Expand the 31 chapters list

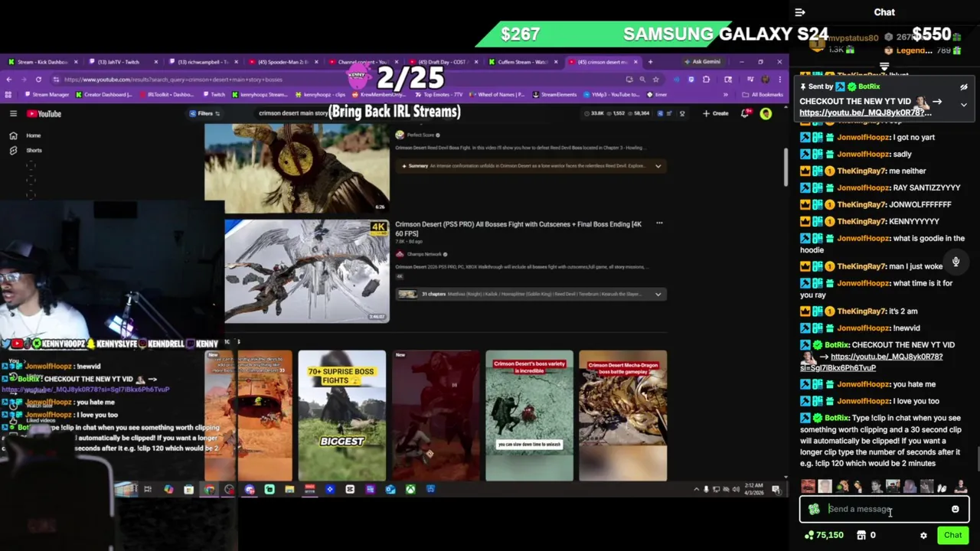point(658,294)
